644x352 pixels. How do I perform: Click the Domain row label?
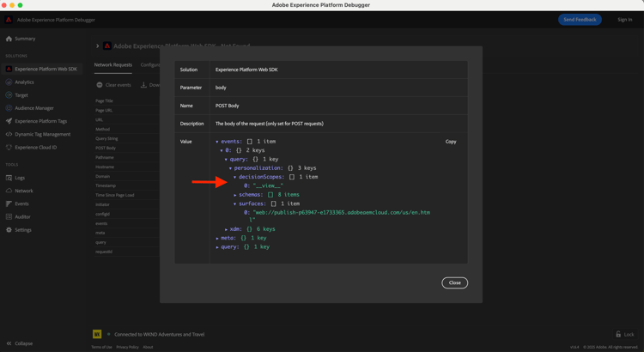pos(102,176)
